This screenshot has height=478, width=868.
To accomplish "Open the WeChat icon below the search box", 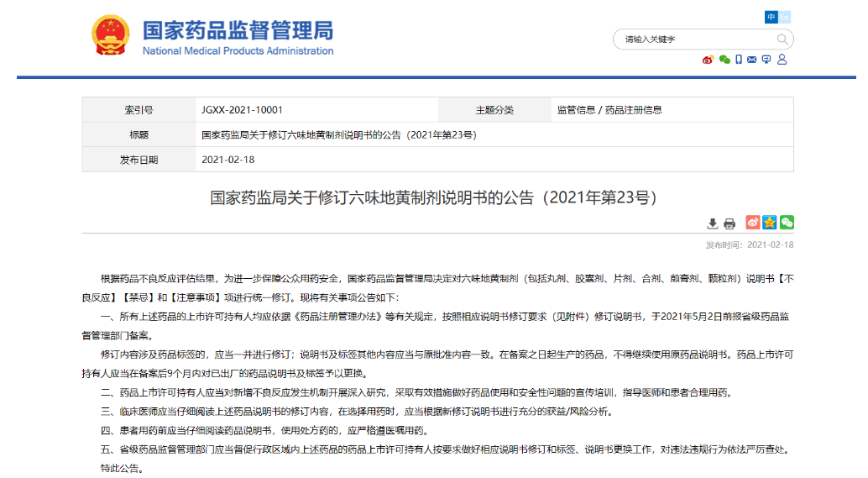I will (724, 60).
